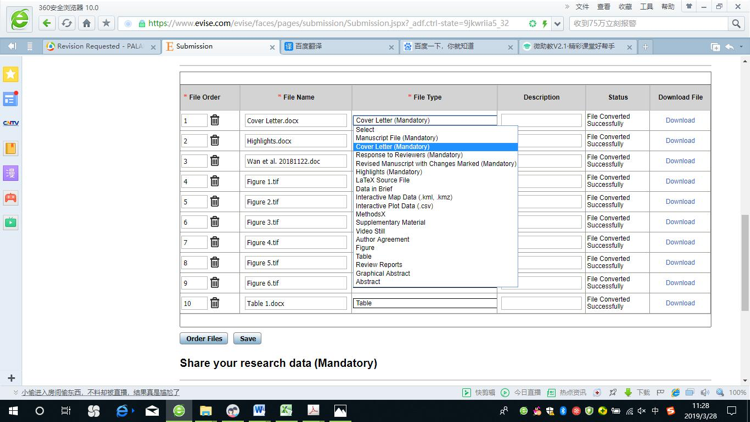Delete Table 1.docx with trash icon
750x422 pixels.
tap(214, 303)
